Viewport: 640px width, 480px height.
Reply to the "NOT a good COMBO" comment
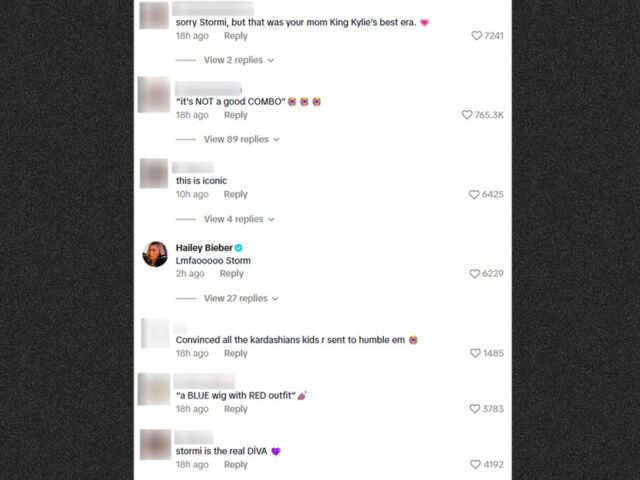tap(236, 115)
